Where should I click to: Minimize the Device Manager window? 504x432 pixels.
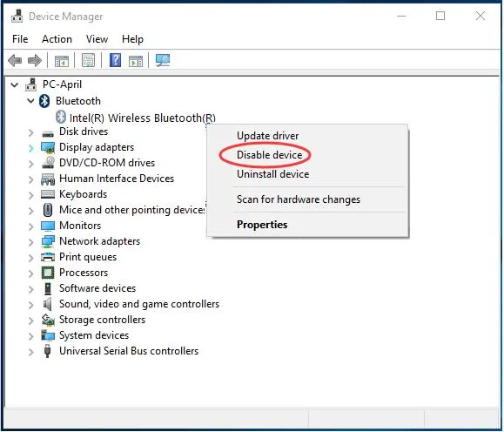pos(401,16)
